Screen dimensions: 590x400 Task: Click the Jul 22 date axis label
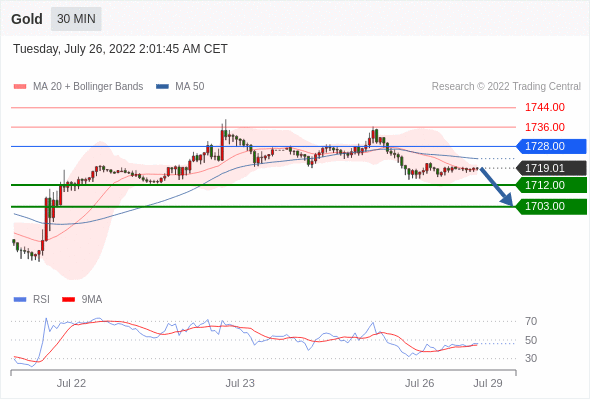(x=71, y=383)
